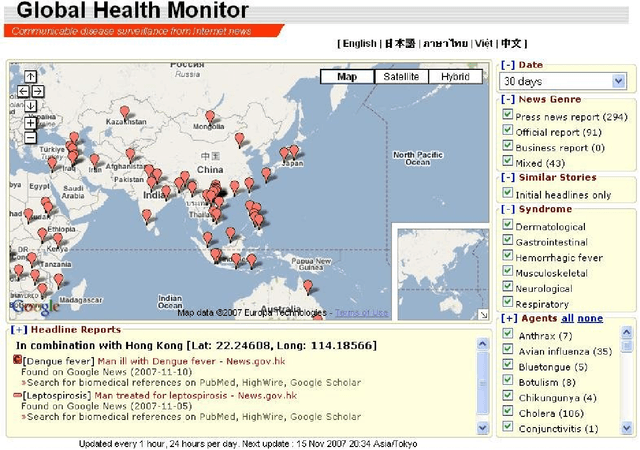The image size is (640, 450).
Task: Toggle Press news report checkbox
Action: coord(507,114)
